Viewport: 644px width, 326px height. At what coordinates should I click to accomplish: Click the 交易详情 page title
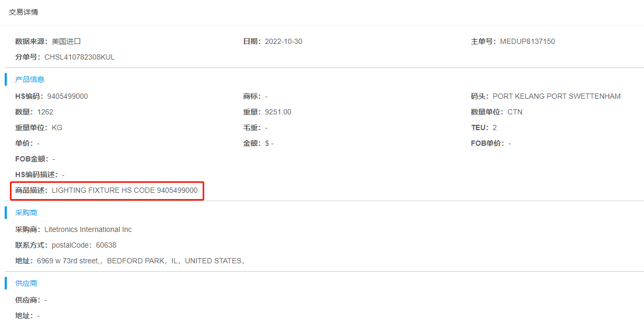[24, 12]
